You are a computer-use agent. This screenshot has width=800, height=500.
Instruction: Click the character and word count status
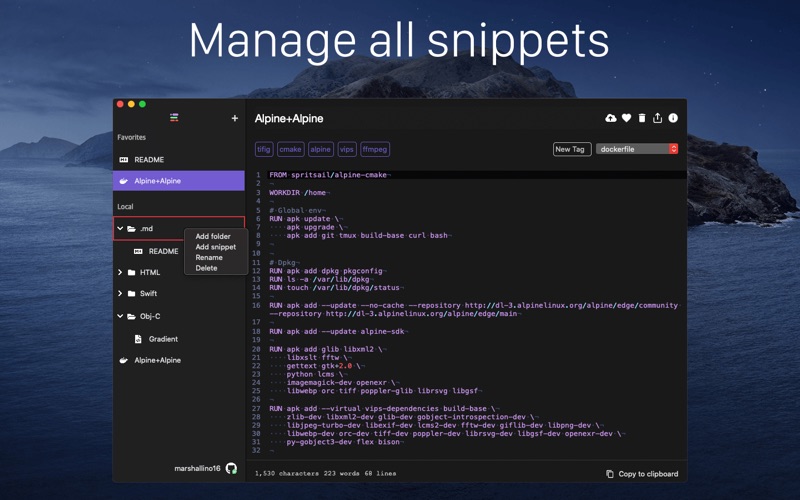pos(326,473)
